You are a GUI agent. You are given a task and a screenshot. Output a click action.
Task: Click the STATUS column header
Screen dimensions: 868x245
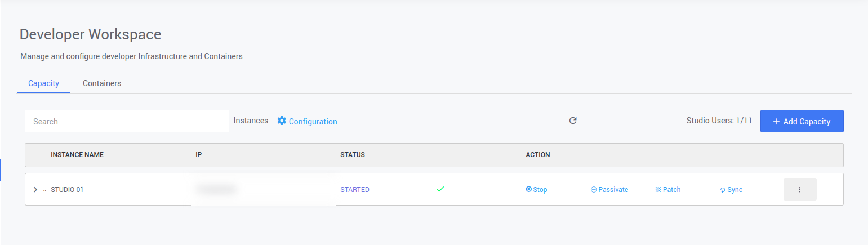353,155
